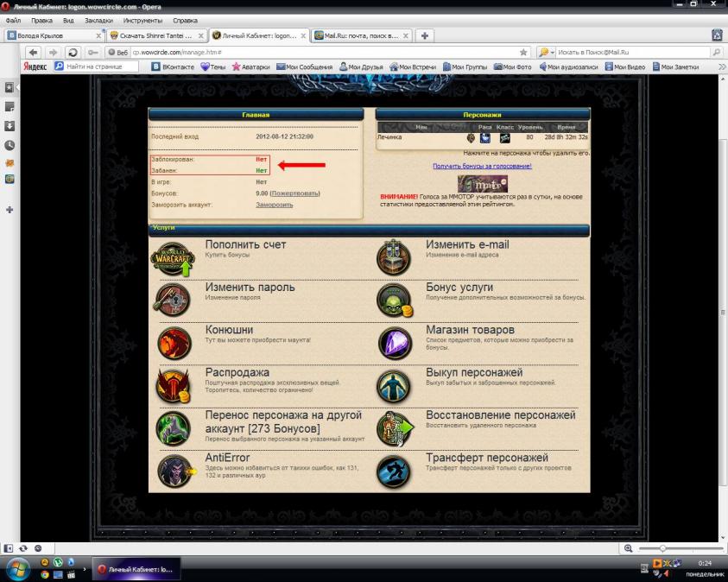728x582 pixels.
Task: Expand the bookmarks bar overflow chevron
Action: [x=722, y=66]
